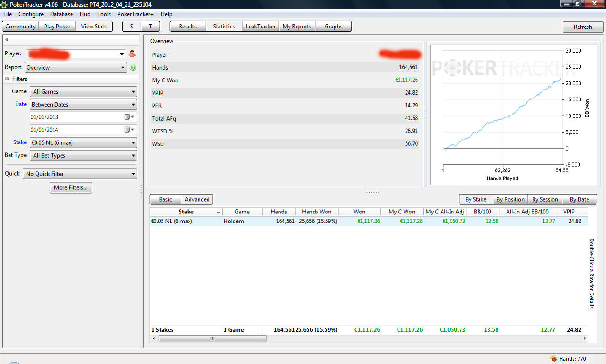Group results By Date
This screenshot has height=364, width=606.
click(x=579, y=199)
